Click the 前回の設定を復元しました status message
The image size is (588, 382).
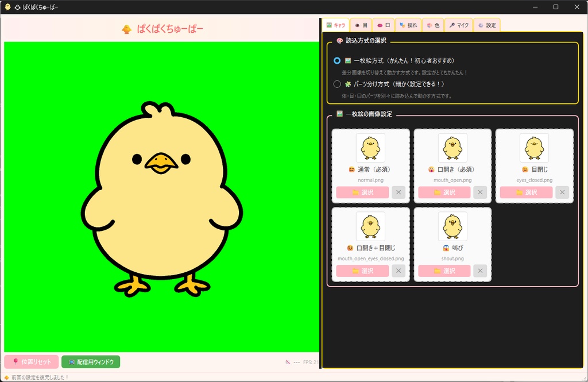(40, 377)
